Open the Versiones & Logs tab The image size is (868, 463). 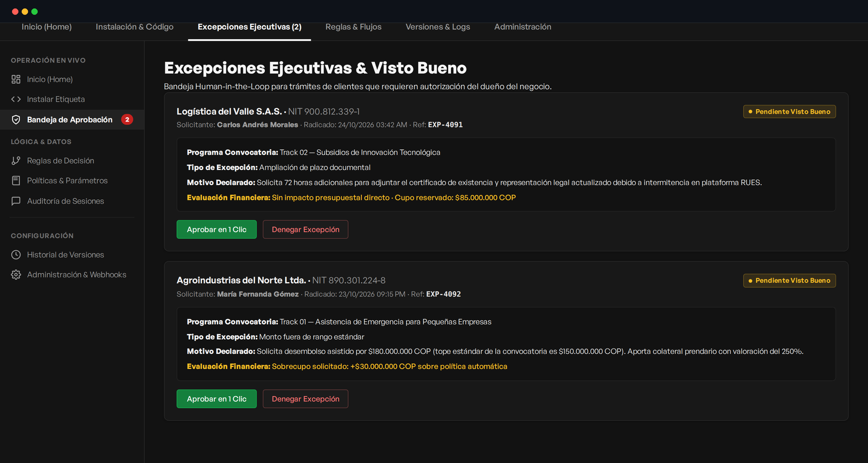(438, 27)
